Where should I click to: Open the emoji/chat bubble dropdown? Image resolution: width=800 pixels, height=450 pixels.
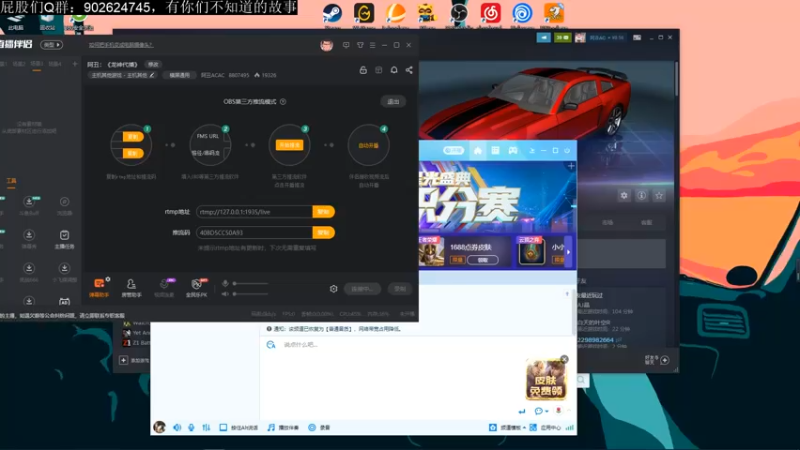tap(541, 411)
